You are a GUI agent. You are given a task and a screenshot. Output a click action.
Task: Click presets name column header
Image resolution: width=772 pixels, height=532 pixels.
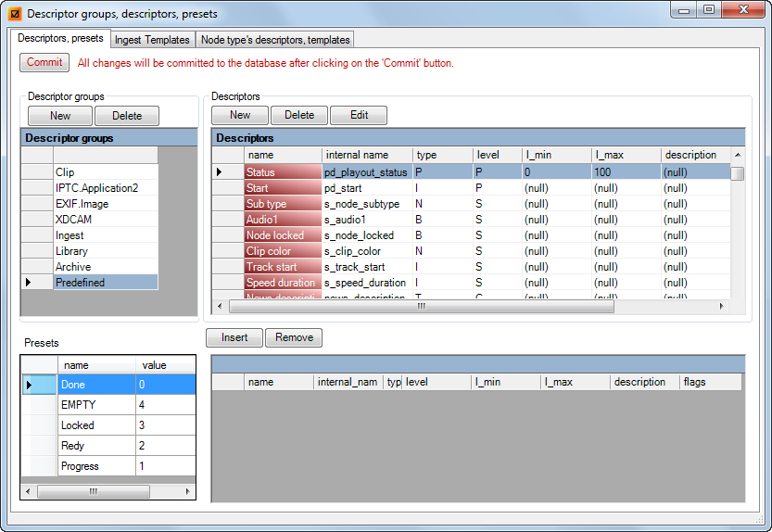[x=97, y=365]
